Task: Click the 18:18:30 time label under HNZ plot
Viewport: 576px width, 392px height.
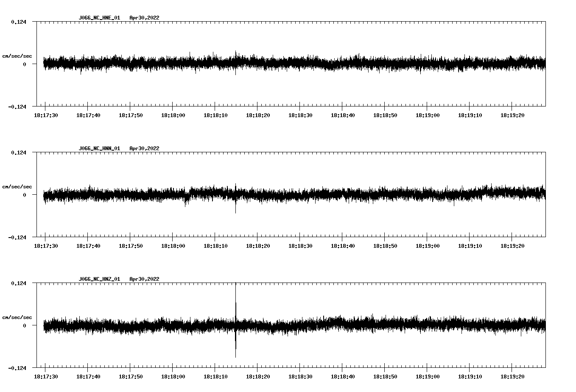Action: pyautogui.click(x=300, y=376)
